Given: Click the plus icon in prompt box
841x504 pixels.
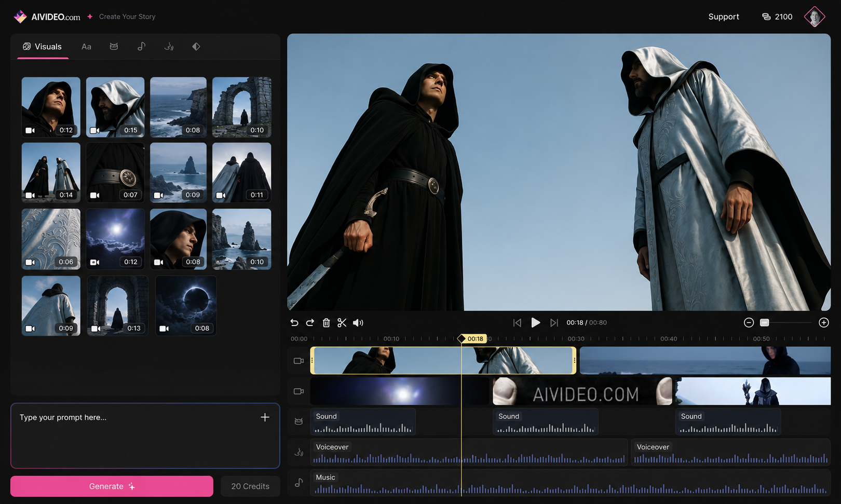Looking at the screenshot, I should [265, 417].
